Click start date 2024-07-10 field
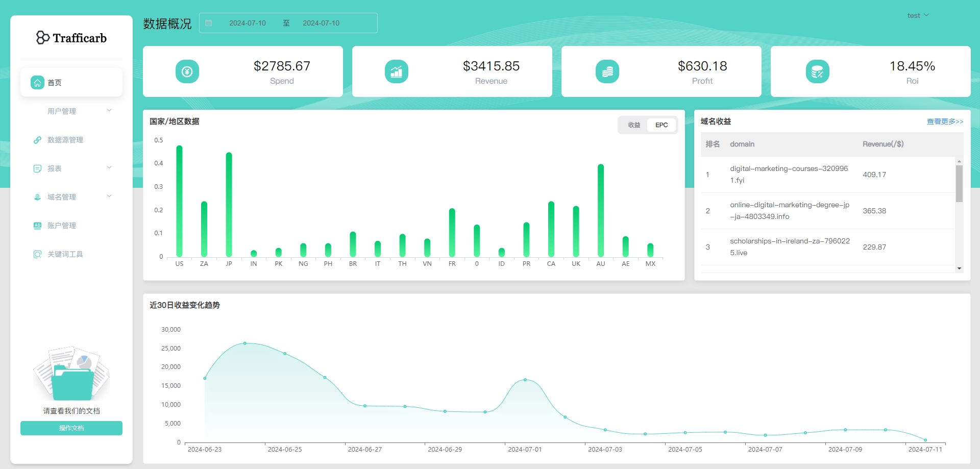 click(248, 23)
